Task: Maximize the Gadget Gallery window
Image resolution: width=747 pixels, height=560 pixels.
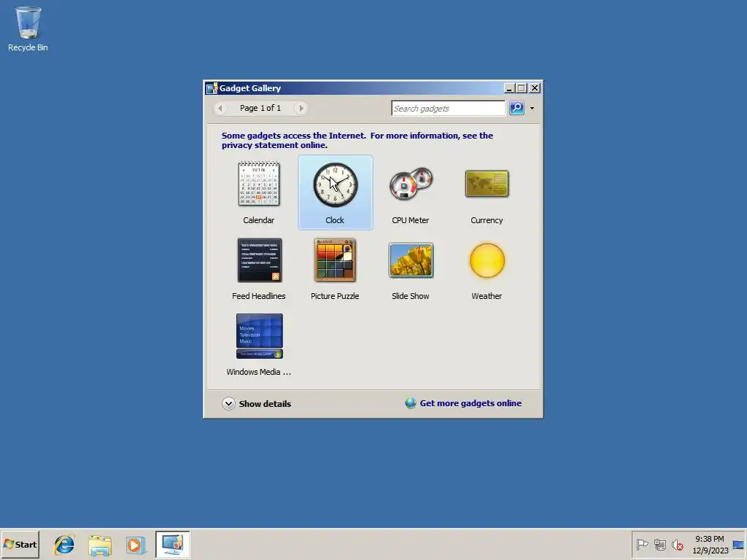Action: [x=521, y=88]
